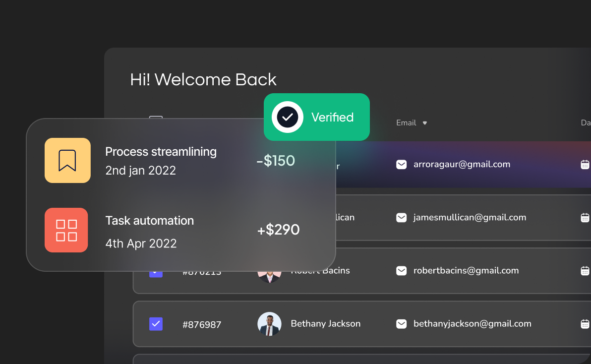Screen dimensions: 591x364
Task: Click the envelope icon beside arroragaur@gmail.com
Action: tap(401, 164)
